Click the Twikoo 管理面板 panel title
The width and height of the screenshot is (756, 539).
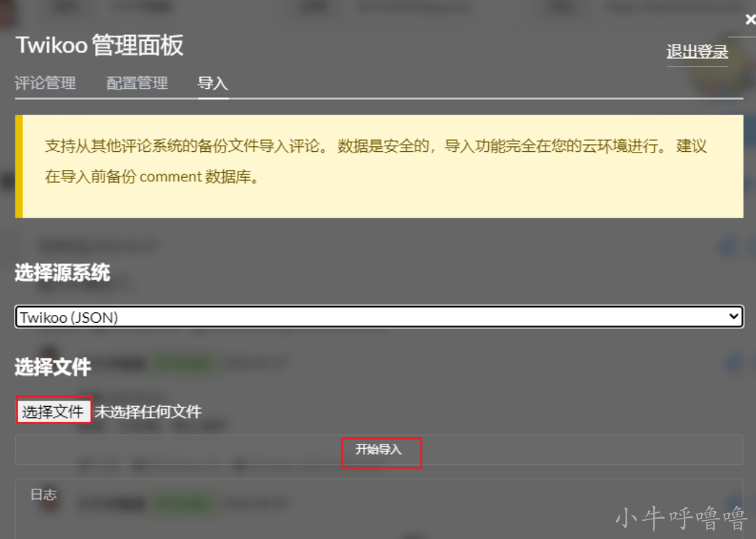click(x=100, y=45)
